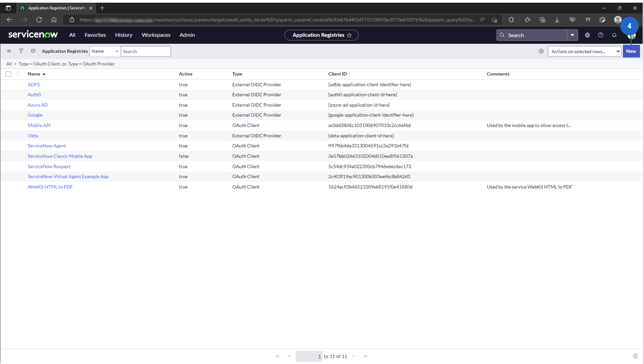Open the globe scope picker icon
643x364 pixels.
click(x=587, y=35)
